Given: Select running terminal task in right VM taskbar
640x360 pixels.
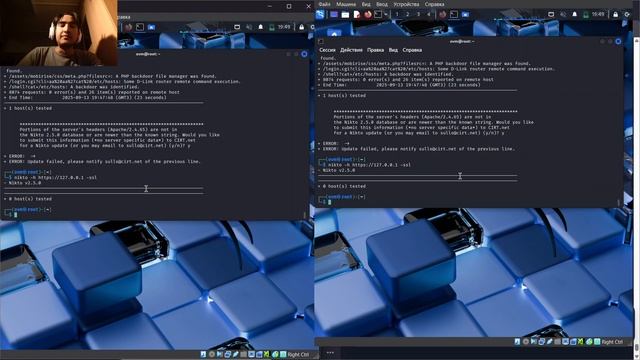Looking at the screenshot, I should [454, 14].
